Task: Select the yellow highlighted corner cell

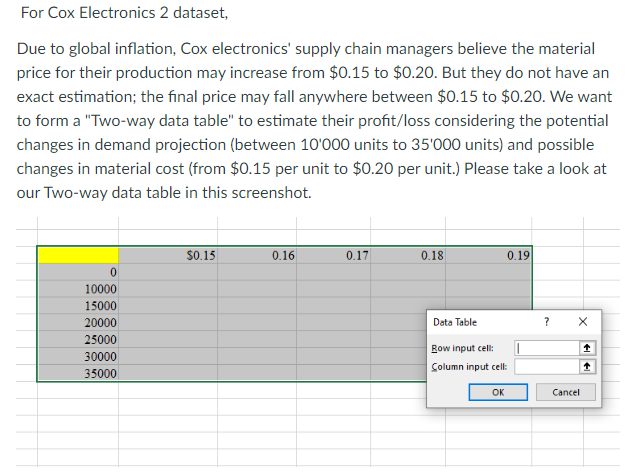Action: (x=79, y=255)
